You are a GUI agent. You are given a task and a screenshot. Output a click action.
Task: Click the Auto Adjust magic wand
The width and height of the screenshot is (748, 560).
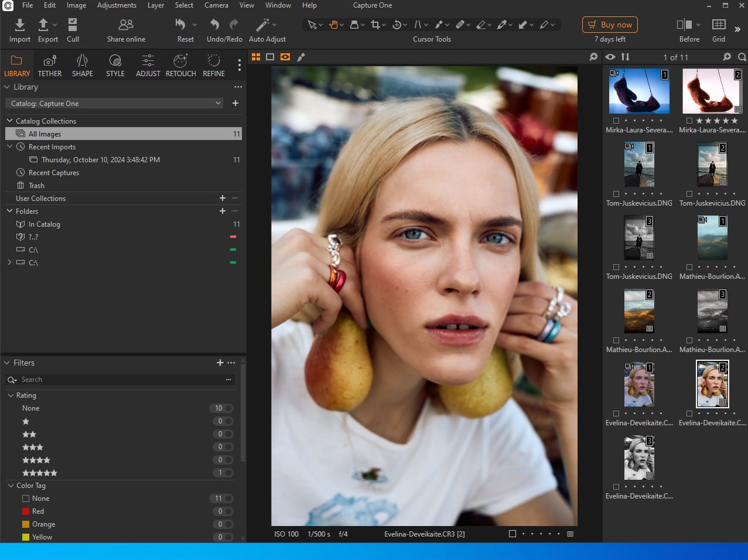(262, 25)
